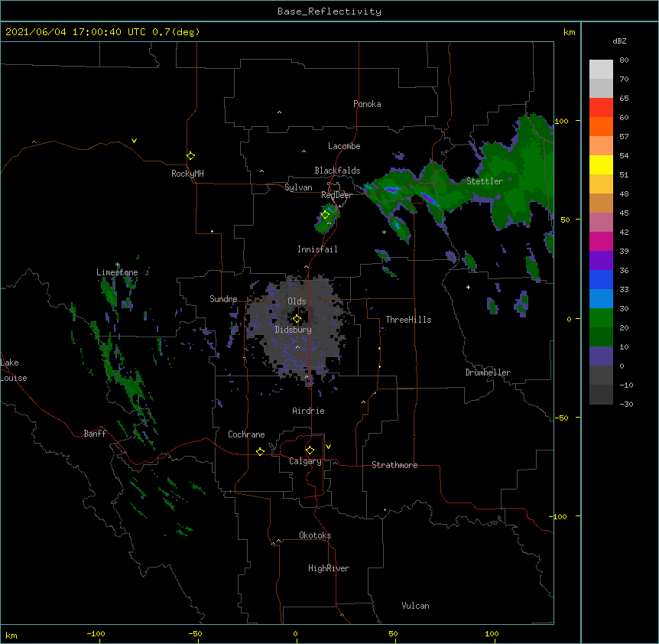Click the Vulcan label
Screen dimensions: 659x644
tap(415, 606)
